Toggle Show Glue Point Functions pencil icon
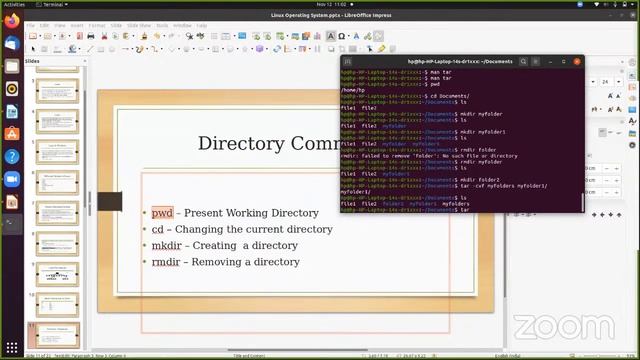This screenshot has height=360, width=640. point(381,49)
